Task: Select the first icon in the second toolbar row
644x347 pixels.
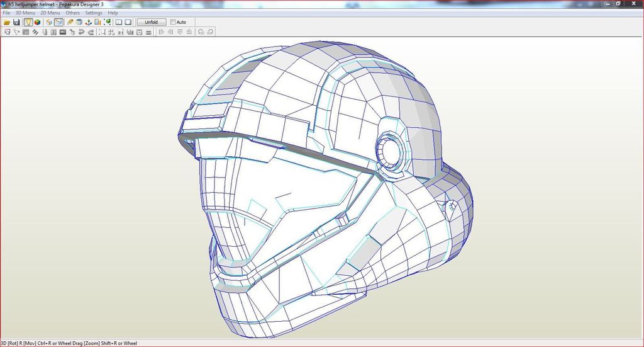Action: pyautogui.click(x=7, y=31)
